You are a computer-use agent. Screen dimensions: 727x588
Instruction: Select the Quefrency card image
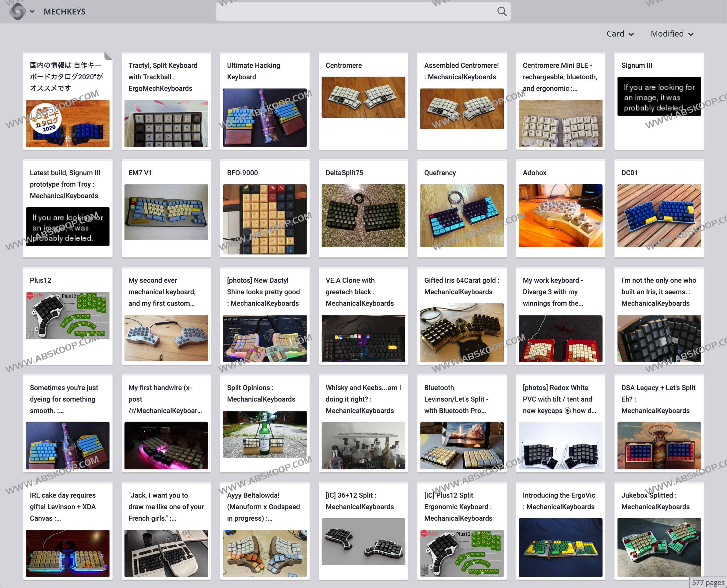coord(462,216)
